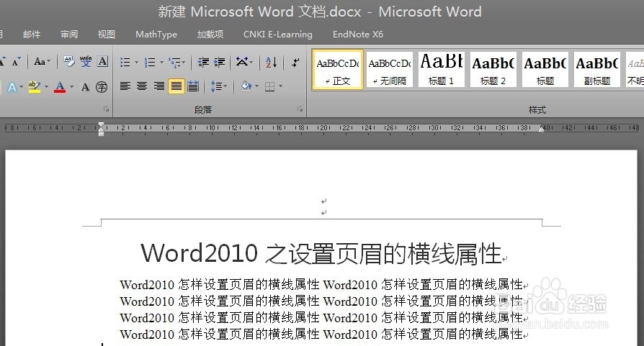Image resolution: width=644 pixels, height=346 pixels.
Task: Open the 邮件 ribbon tab
Action: pyautogui.click(x=32, y=34)
